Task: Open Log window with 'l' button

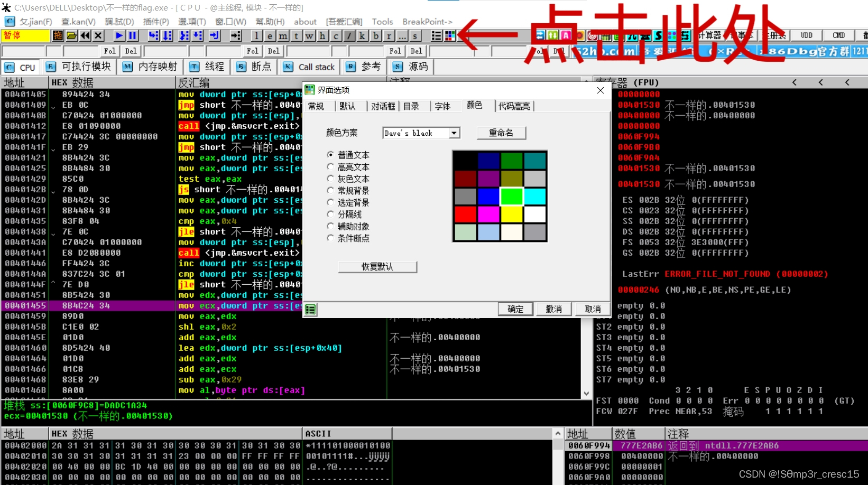Action: coord(256,35)
